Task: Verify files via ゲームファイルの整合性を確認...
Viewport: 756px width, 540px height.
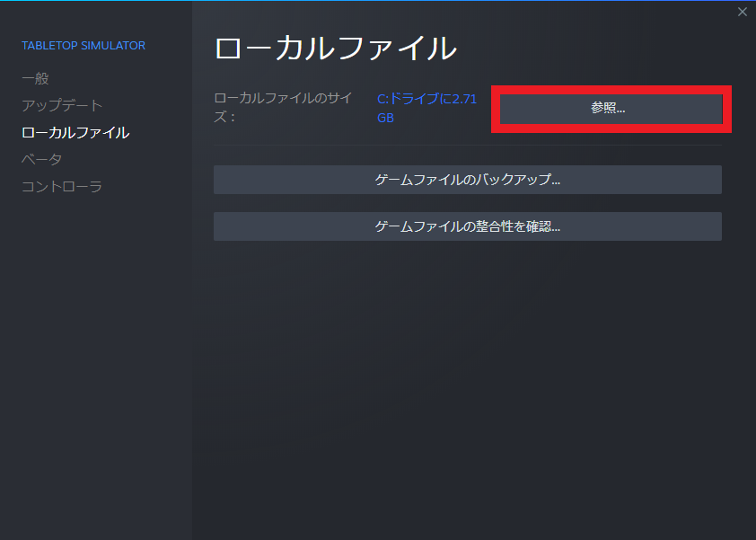Action: point(467,226)
